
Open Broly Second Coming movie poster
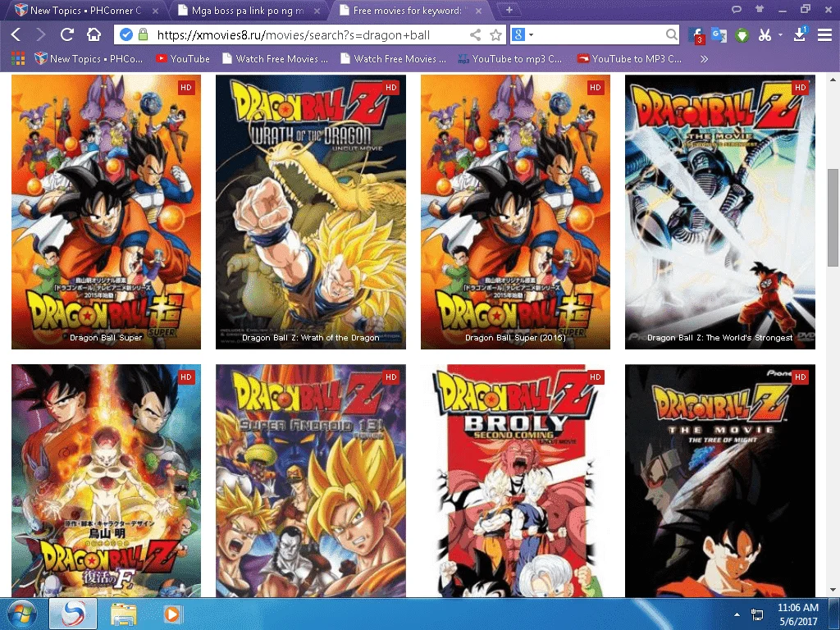pyautogui.click(x=515, y=481)
